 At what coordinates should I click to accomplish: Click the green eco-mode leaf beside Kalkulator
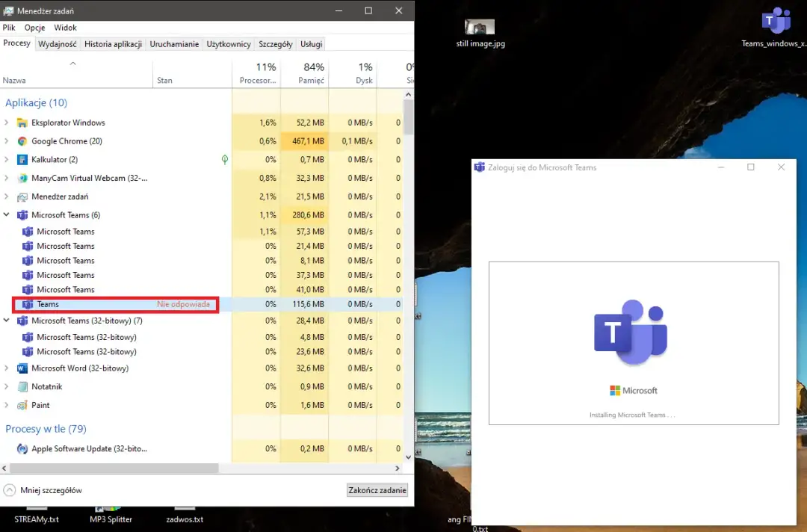[224, 159]
